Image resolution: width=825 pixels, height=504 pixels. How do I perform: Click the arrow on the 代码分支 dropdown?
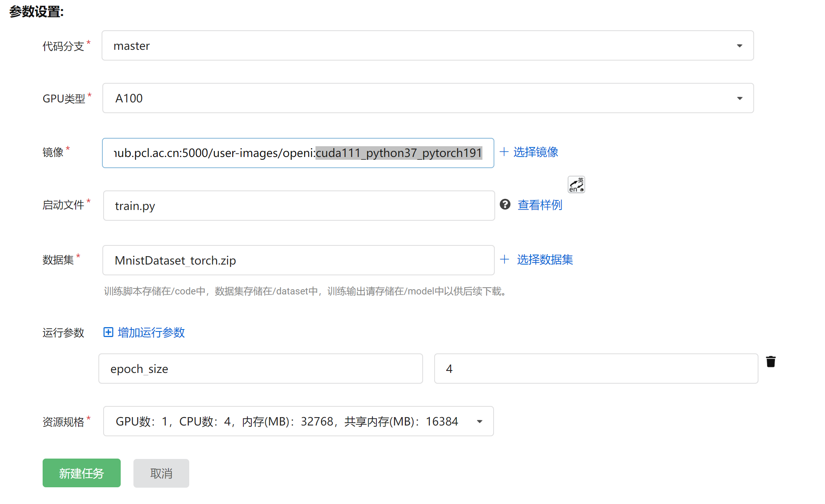[739, 46]
